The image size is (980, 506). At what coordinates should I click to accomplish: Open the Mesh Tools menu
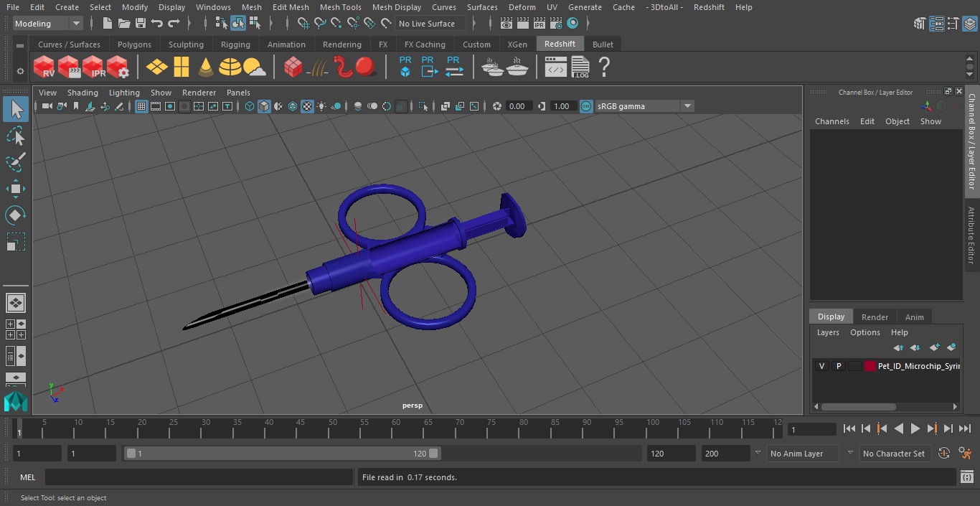click(340, 7)
